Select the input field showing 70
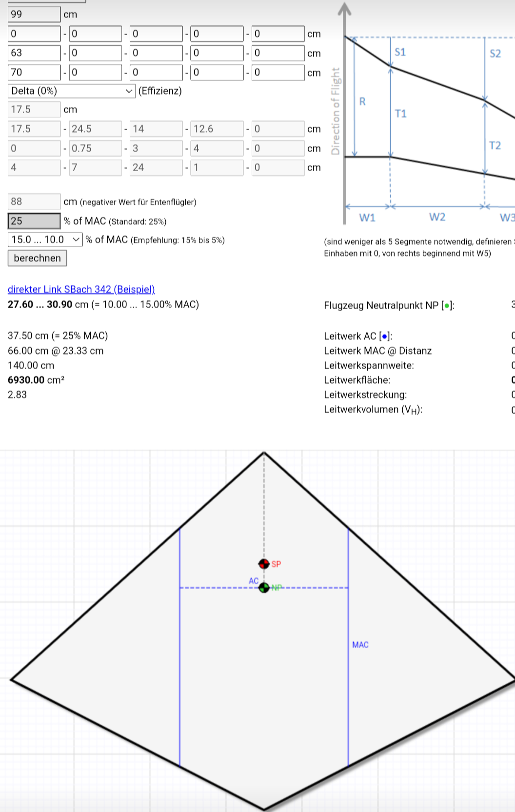The width and height of the screenshot is (515, 812). [x=34, y=72]
